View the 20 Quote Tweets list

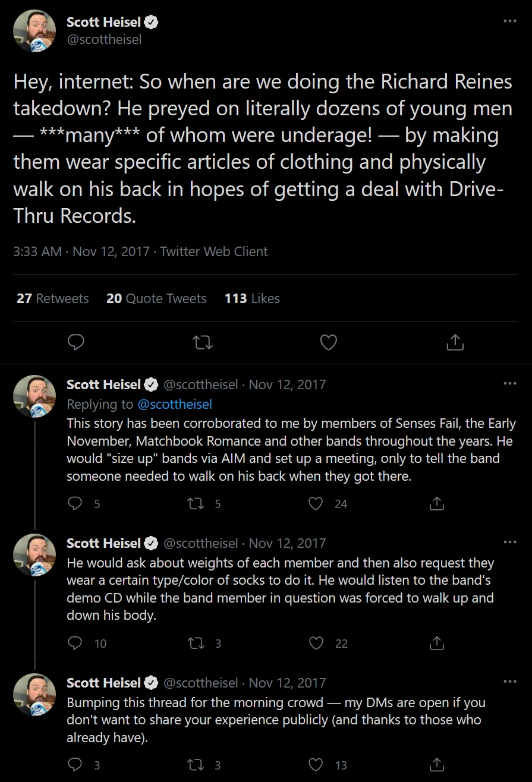(156, 298)
